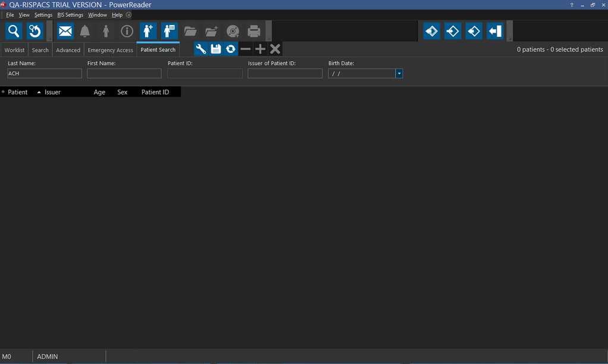Click the logout arrow icon
Image resolution: width=608 pixels, height=364 pixels.
click(x=495, y=31)
